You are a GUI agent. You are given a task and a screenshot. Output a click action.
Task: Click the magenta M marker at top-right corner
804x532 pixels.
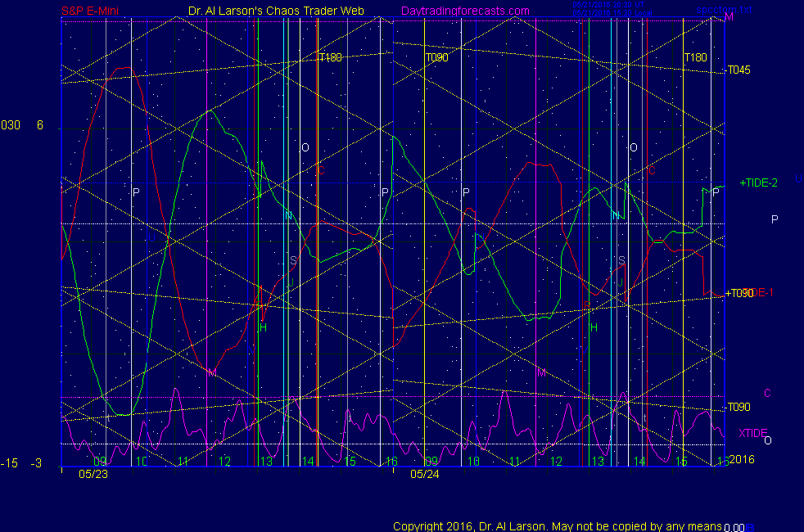(729, 17)
